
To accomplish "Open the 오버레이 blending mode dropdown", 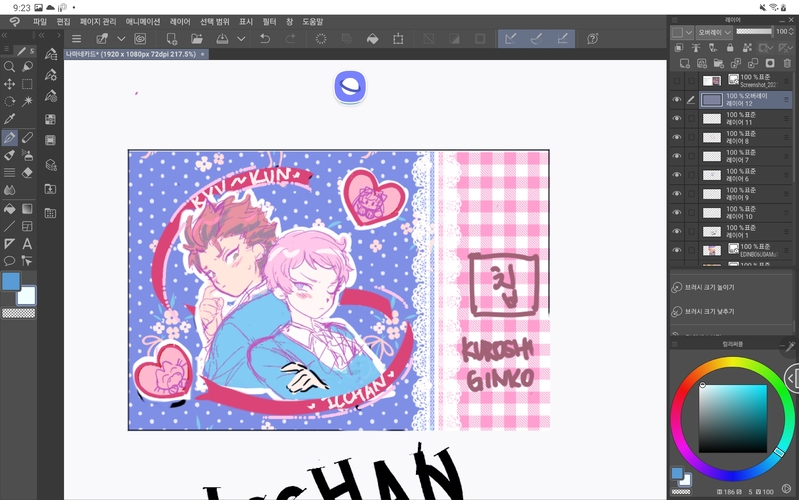I will click(x=714, y=32).
